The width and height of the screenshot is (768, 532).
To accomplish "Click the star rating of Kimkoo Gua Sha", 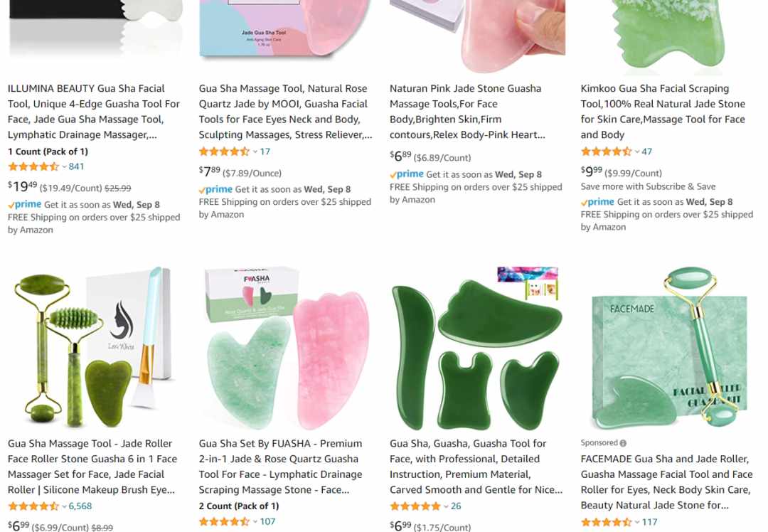I will [607, 152].
